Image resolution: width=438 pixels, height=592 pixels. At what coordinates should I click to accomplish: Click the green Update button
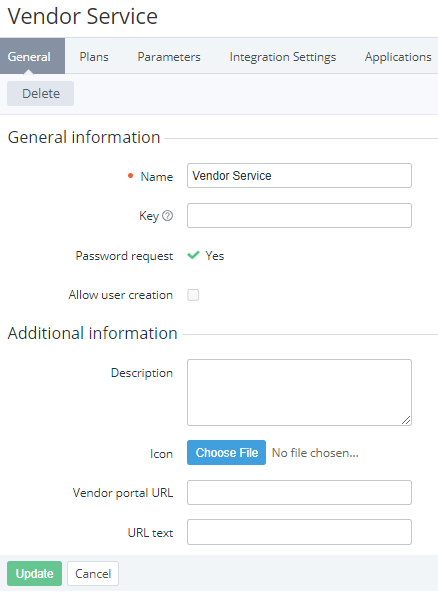[x=34, y=574]
